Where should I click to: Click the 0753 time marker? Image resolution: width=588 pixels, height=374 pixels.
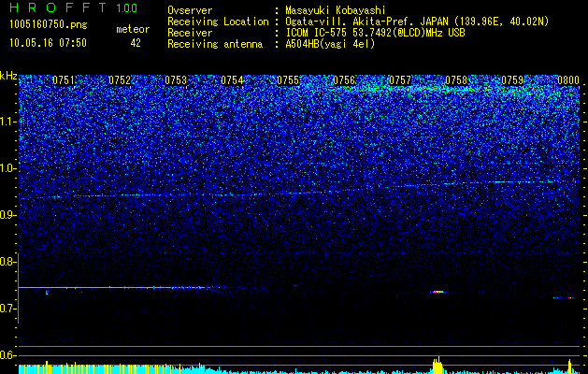tap(176, 80)
